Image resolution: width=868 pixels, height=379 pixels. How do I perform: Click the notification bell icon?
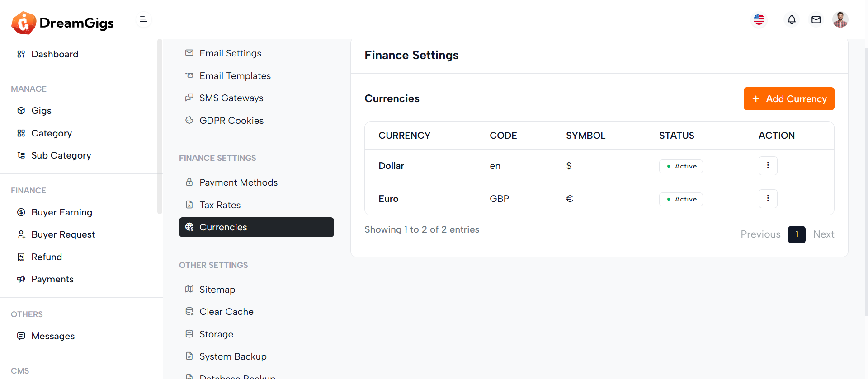coord(792,19)
